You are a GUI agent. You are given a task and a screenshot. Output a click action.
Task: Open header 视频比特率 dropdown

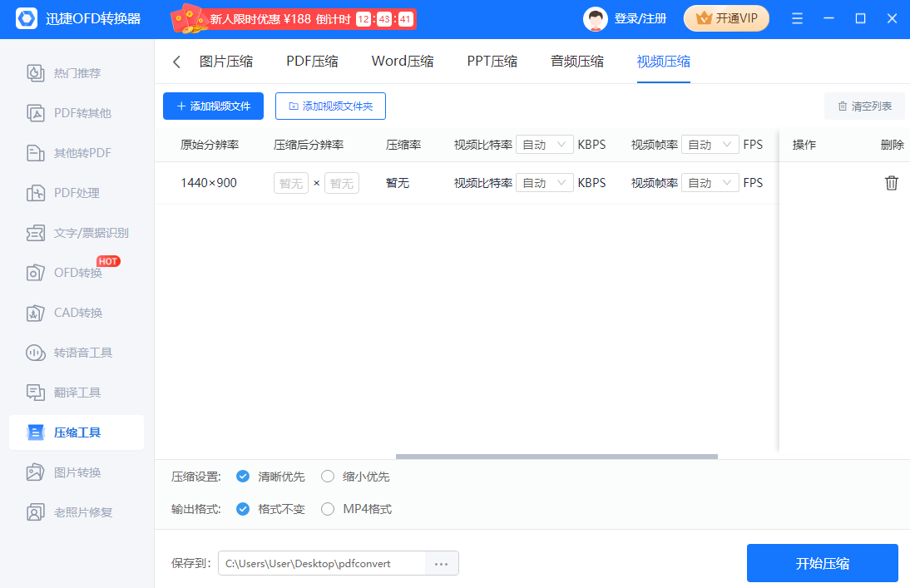(544, 145)
